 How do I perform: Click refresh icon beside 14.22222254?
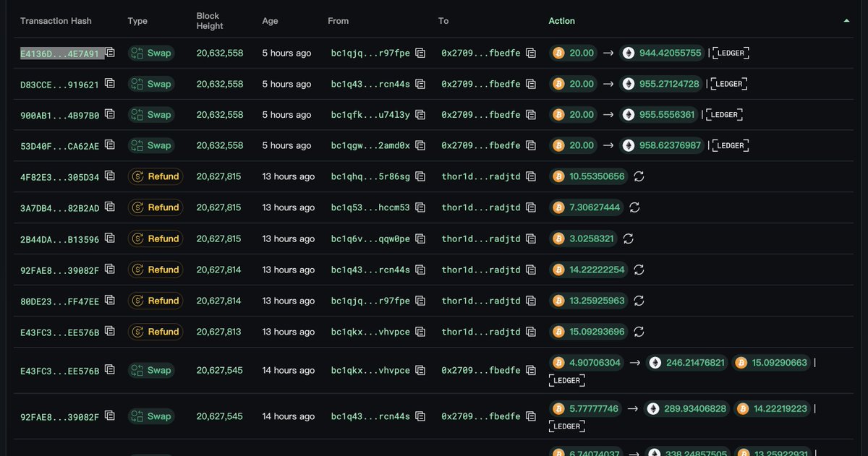[639, 270]
